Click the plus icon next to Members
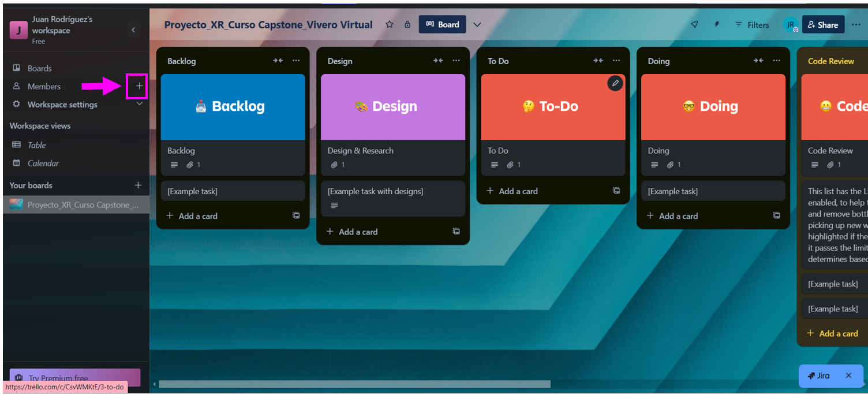The width and height of the screenshot is (868, 394). pyautogui.click(x=137, y=86)
